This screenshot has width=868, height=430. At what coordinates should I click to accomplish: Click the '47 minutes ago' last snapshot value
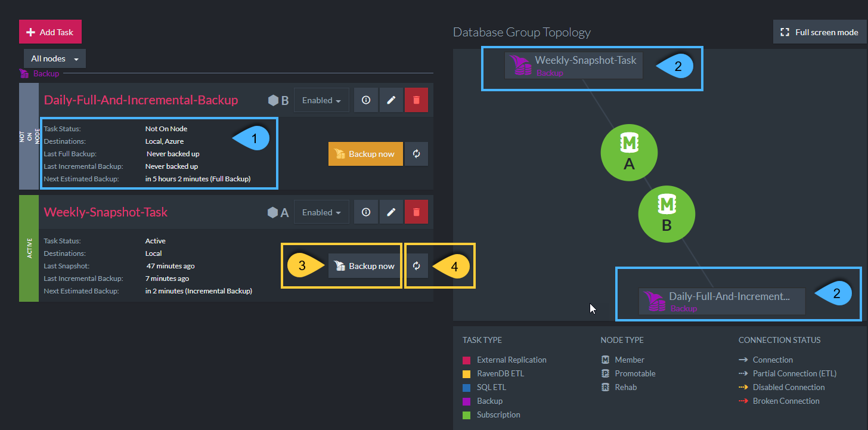click(x=170, y=266)
